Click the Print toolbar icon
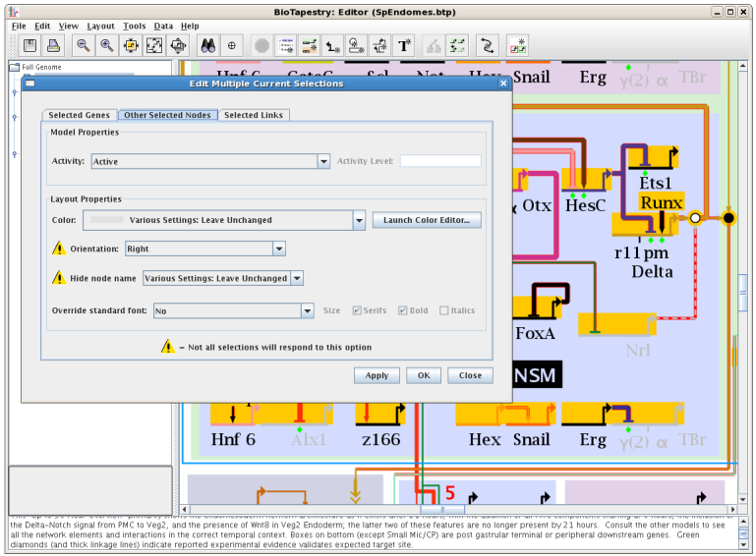This screenshot has width=756, height=556. tap(54, 45)
